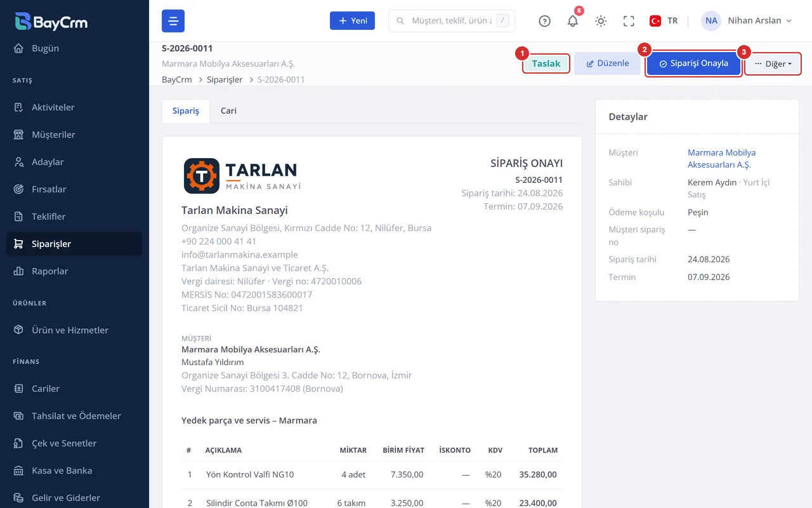Toggle fullscreen mode icon
This screenshot has width=812, height=508.
629,21
